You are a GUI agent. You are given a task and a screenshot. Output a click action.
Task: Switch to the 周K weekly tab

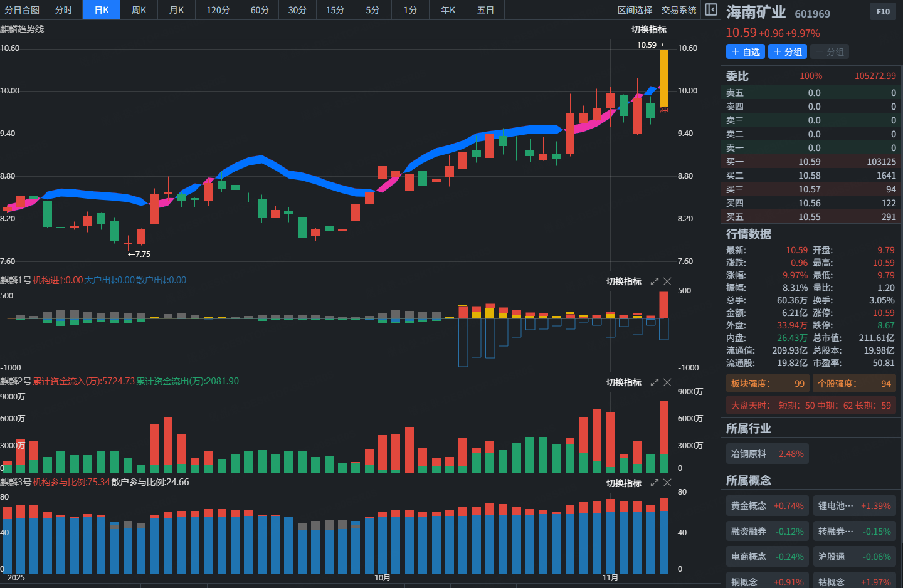pos(139,10)
